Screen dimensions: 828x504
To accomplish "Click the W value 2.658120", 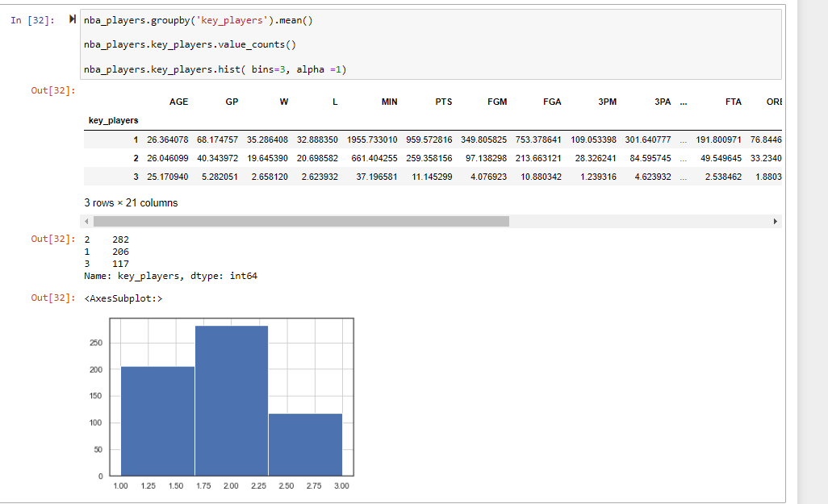I will 270,177.
